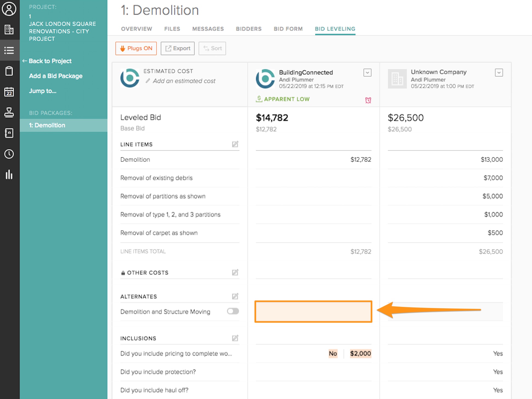Open the bar chart analytics icon
The height and width of the screenshot is (399, 532).
coord(9,175)
